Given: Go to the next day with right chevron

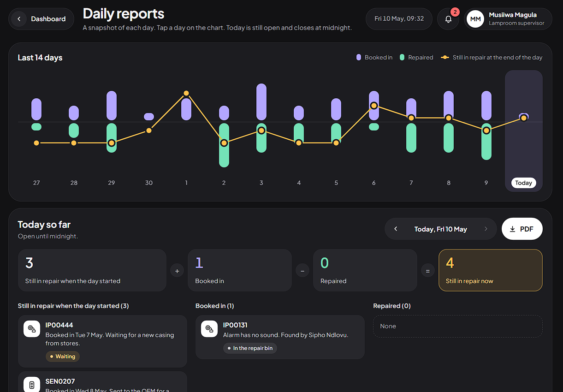Looking at the screenshot, I should (x=486, y=229).
